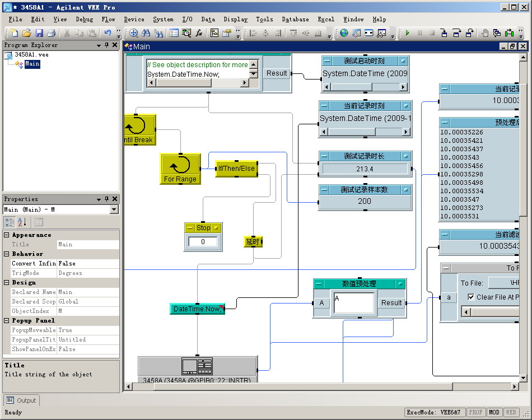Click the Instrument Manager magnifier icon
Screen dimensions: 532x420
pos(186,33)
